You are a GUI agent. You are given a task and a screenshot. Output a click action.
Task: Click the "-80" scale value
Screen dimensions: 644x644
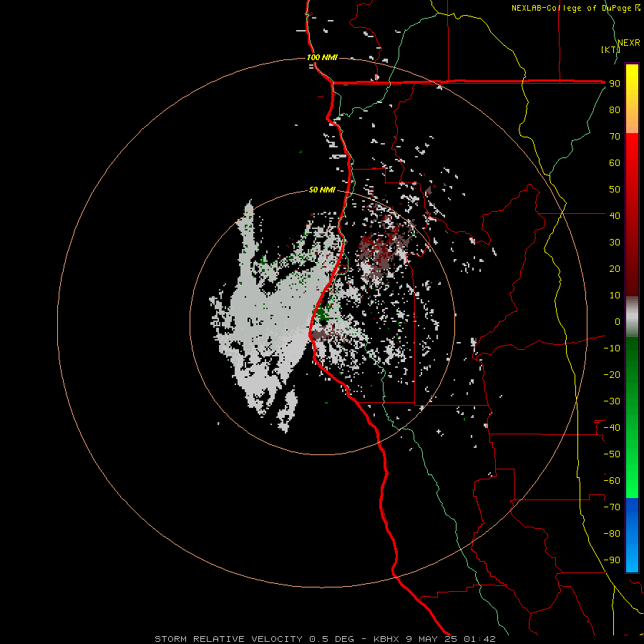click(612, 534)
